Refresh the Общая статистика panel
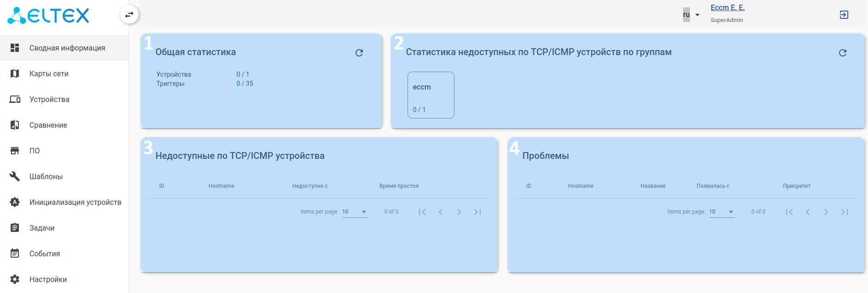The image size is (868, 293). pos(359,53)
